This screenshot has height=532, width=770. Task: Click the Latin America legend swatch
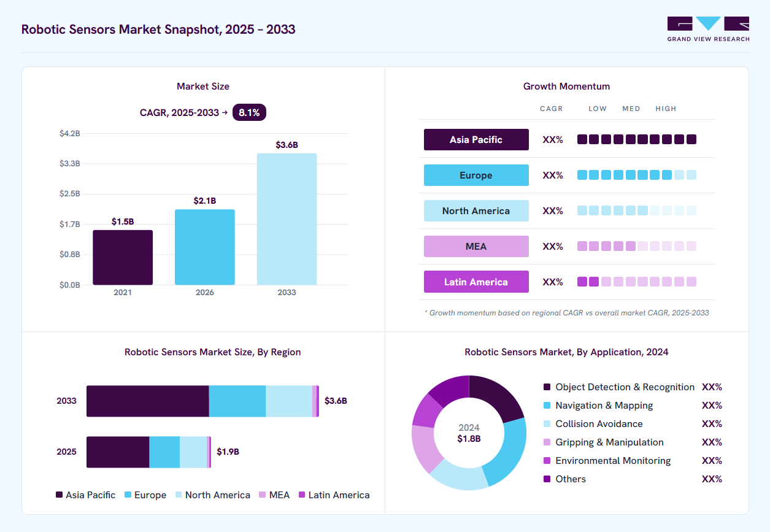[302, 495]
